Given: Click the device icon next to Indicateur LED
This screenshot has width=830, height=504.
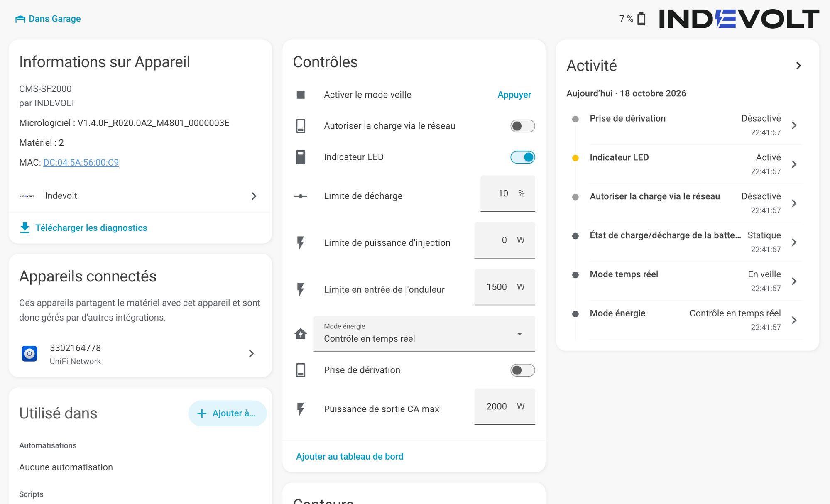Looking at the screenshot, I should point(301,157).
